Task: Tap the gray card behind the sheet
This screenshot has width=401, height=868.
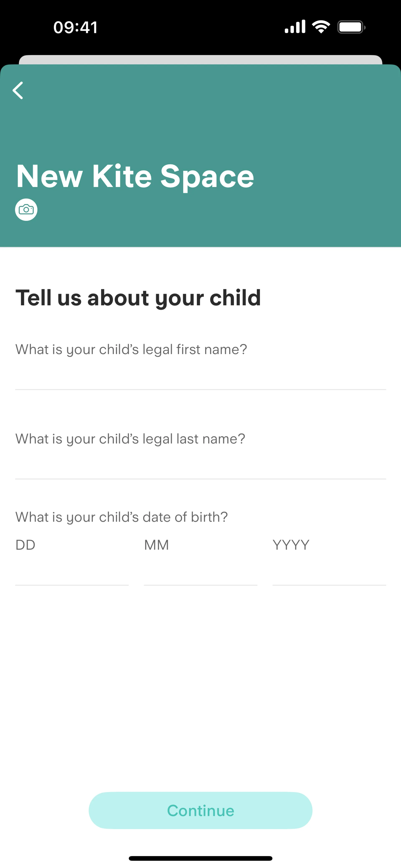Action: 200,59
